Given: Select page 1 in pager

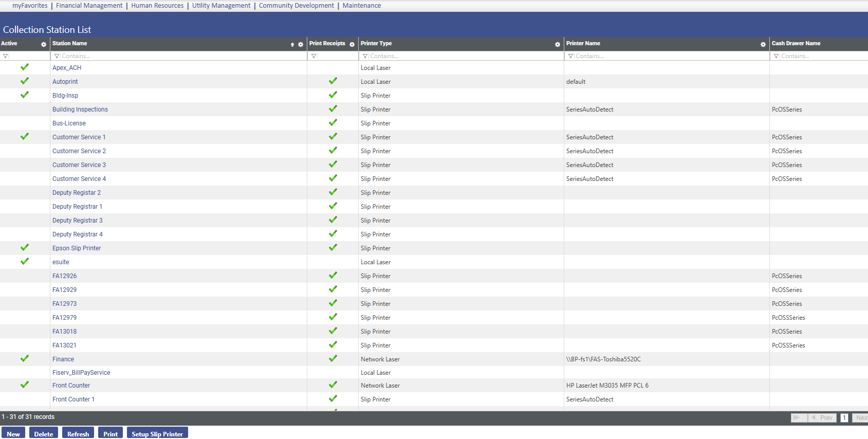Looking at the screenshot, I should pos(844,418).
